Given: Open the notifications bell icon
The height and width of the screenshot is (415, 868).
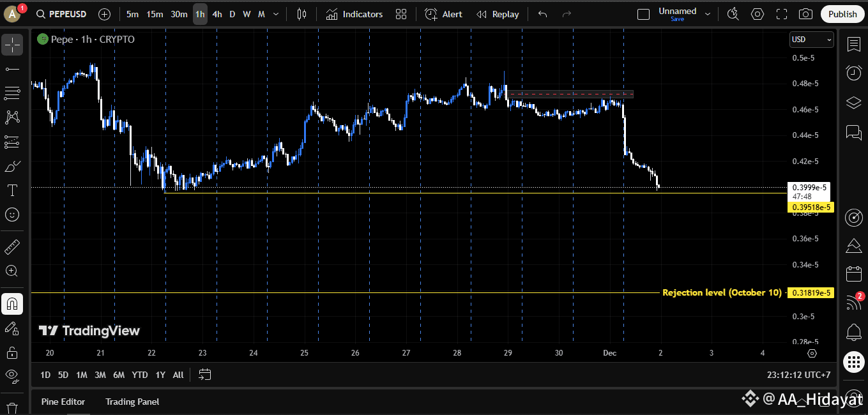Looking at the screenshot, I should coord(854,332).
